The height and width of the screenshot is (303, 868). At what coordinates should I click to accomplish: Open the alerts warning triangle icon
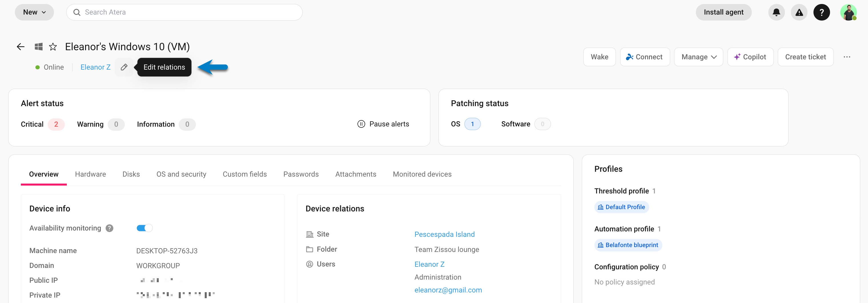(799, 13)
